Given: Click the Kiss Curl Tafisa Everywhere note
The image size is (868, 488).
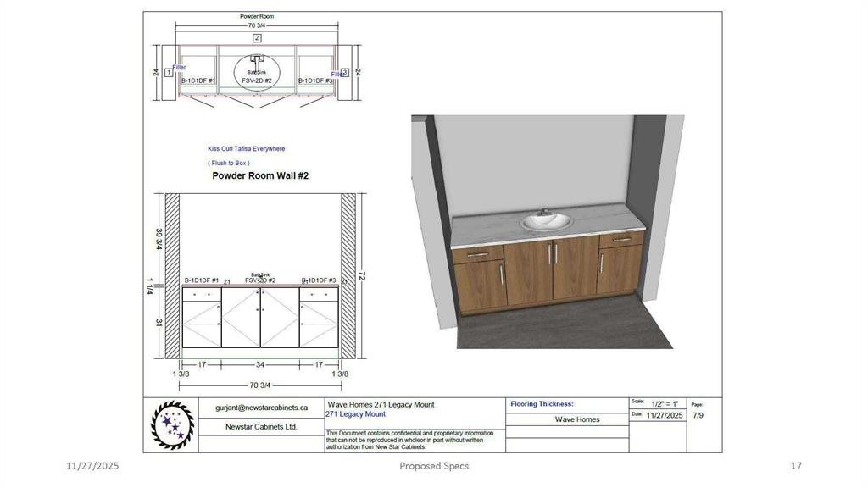Looking at the screenshot, I should coord(247,148).
